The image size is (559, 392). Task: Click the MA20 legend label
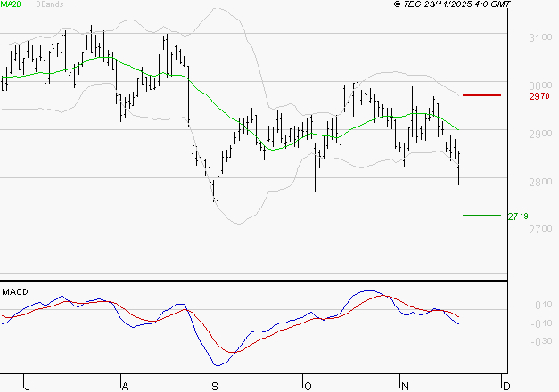pos(11,4)
